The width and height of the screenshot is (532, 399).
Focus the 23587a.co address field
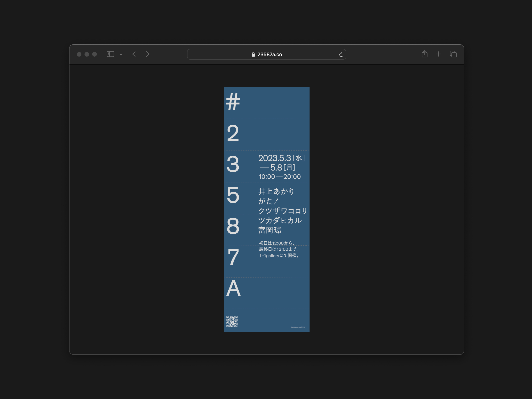click(270, 55)
